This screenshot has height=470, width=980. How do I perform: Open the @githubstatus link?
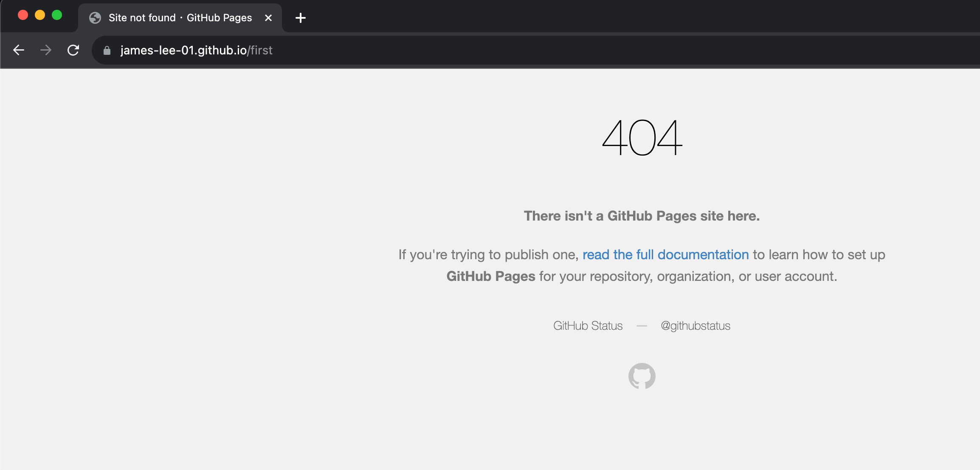pos(696,326)
